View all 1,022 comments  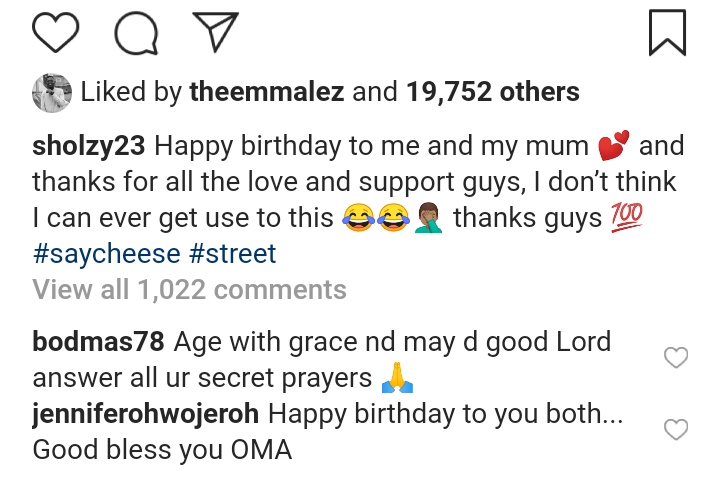click(189, 290)
